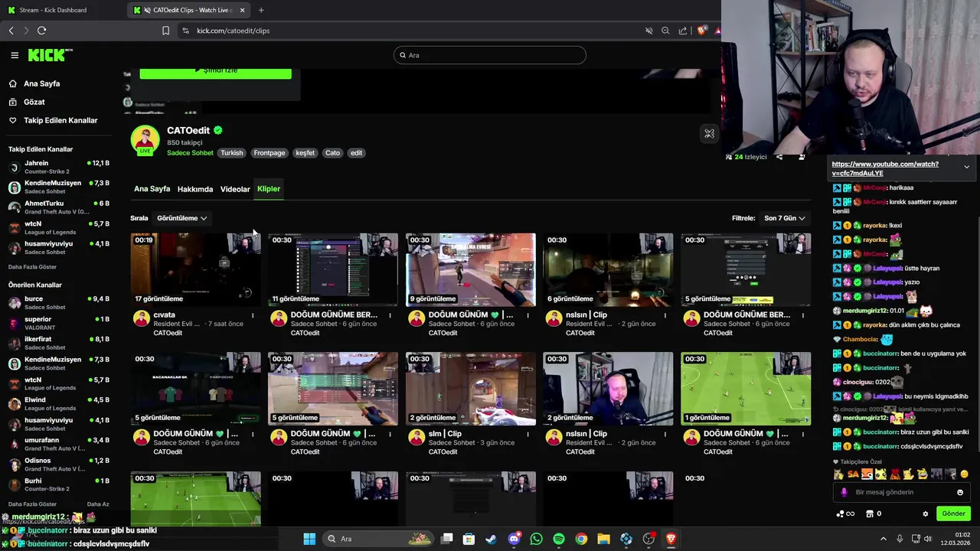Click the Kick search field Ara
980x551 pixels.
490,55
